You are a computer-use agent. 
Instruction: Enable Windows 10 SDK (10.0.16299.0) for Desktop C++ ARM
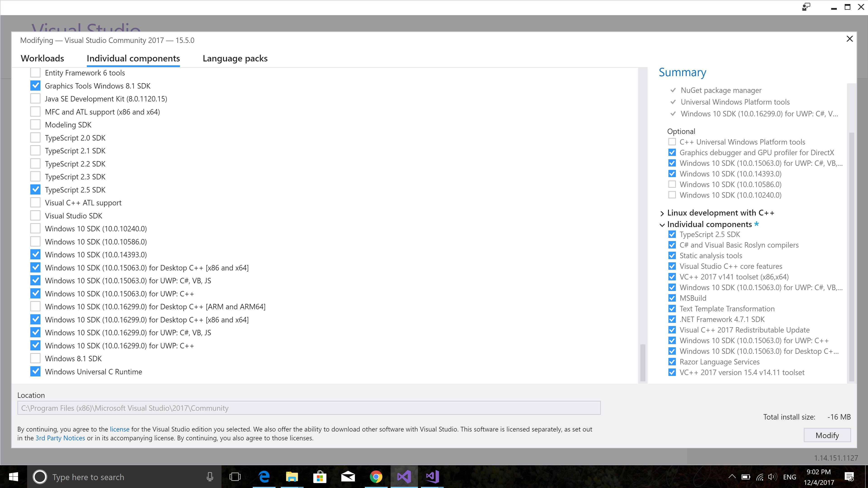coord(35,307)
